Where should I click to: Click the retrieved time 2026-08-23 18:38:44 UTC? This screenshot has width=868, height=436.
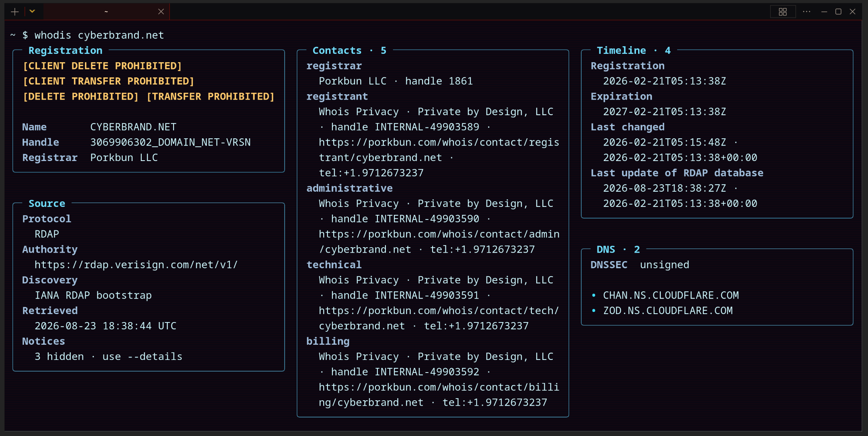106,326
